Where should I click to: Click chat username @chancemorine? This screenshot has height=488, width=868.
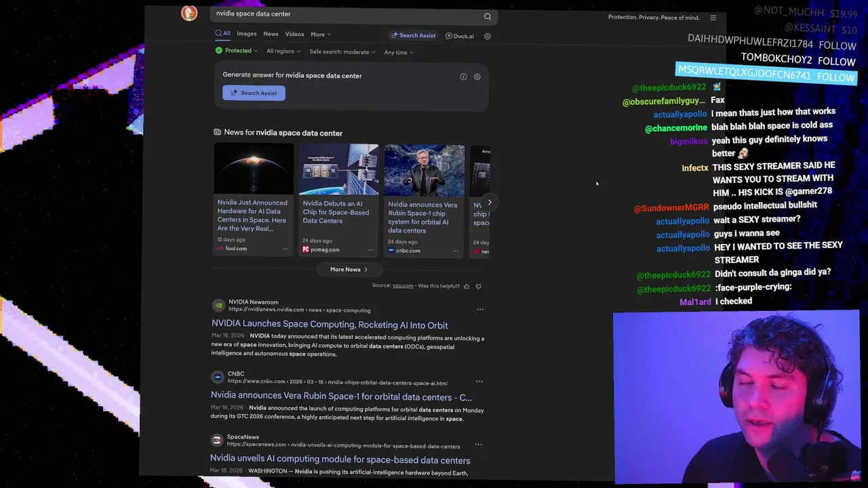click(x=676, y=128)
